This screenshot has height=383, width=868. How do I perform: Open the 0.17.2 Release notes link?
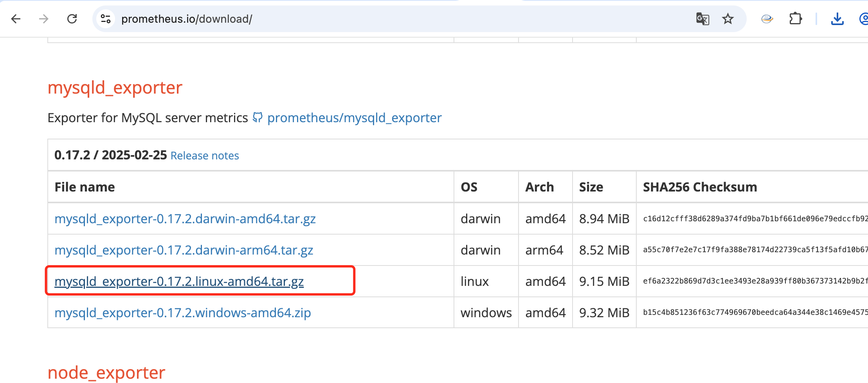205,155
